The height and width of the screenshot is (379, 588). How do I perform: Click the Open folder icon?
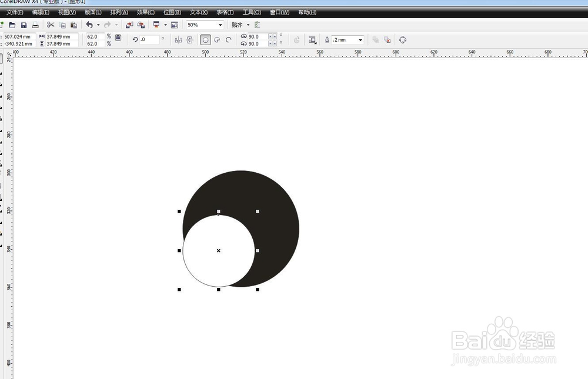click(12, 25)
